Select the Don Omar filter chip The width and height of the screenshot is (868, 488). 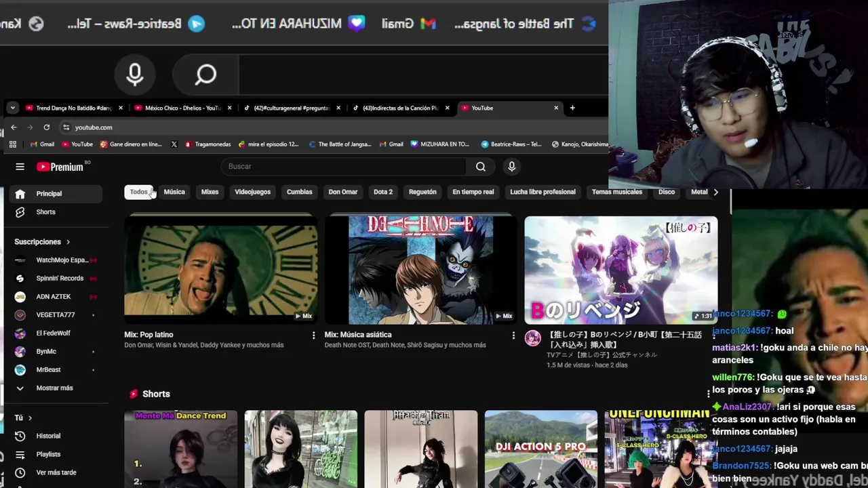(x=343, y=192)
